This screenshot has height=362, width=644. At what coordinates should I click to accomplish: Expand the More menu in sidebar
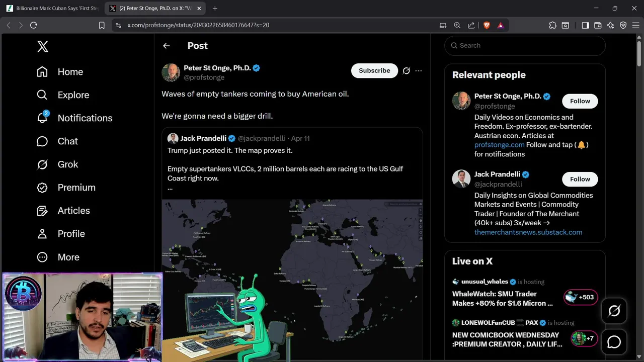coord(58,257)
